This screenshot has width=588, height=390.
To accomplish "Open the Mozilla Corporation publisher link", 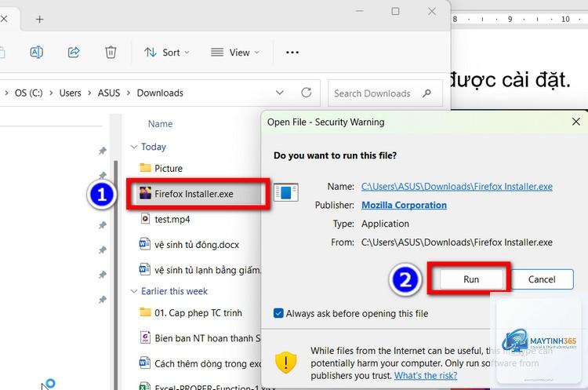I will pos(404,205).
